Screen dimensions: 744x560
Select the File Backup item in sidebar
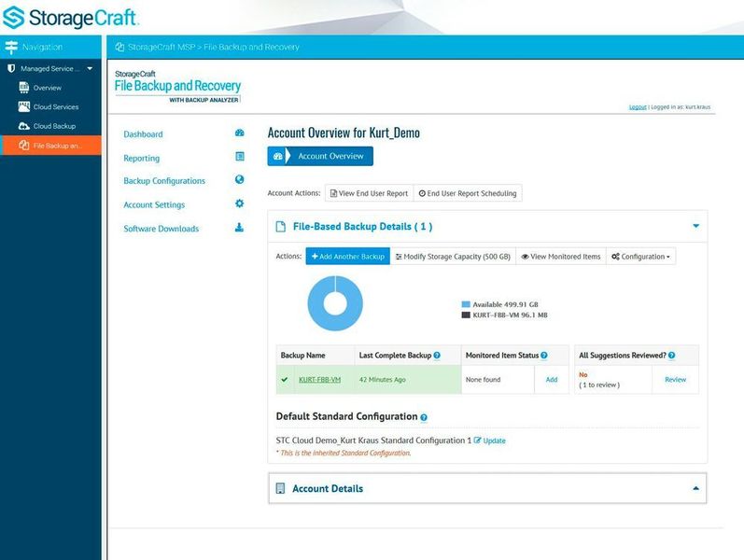(50, 146)
